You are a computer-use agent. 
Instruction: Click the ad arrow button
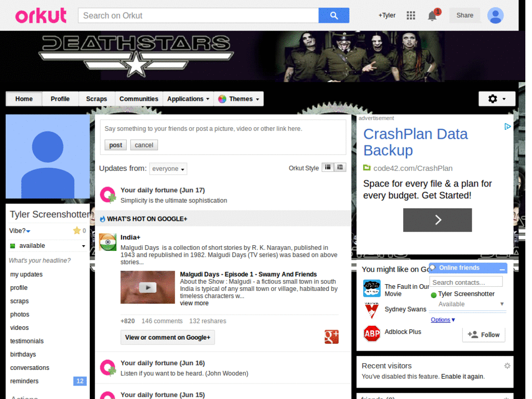[x=437, y=220]
